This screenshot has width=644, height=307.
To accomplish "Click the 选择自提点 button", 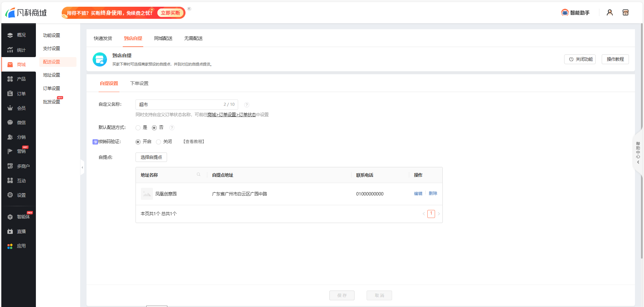I will pos(151,157).
